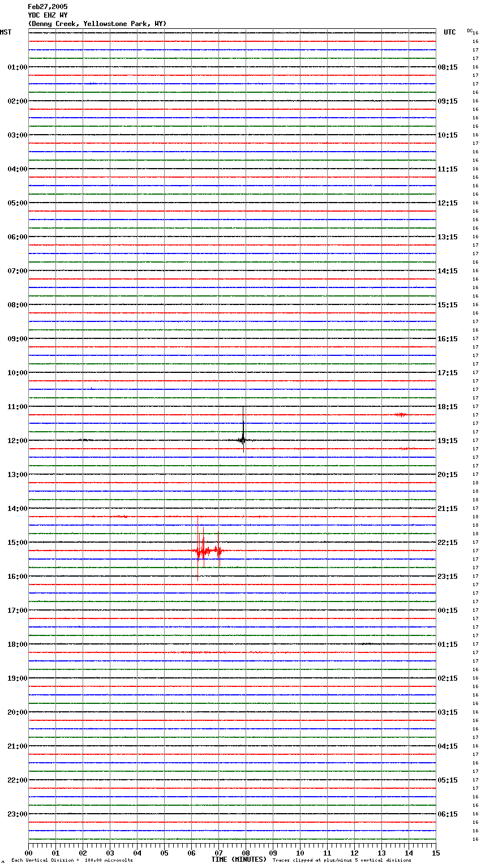Screen dimensions: 481x868
Task: Select the 07:00 MST time label
Action: coord(18,271)
